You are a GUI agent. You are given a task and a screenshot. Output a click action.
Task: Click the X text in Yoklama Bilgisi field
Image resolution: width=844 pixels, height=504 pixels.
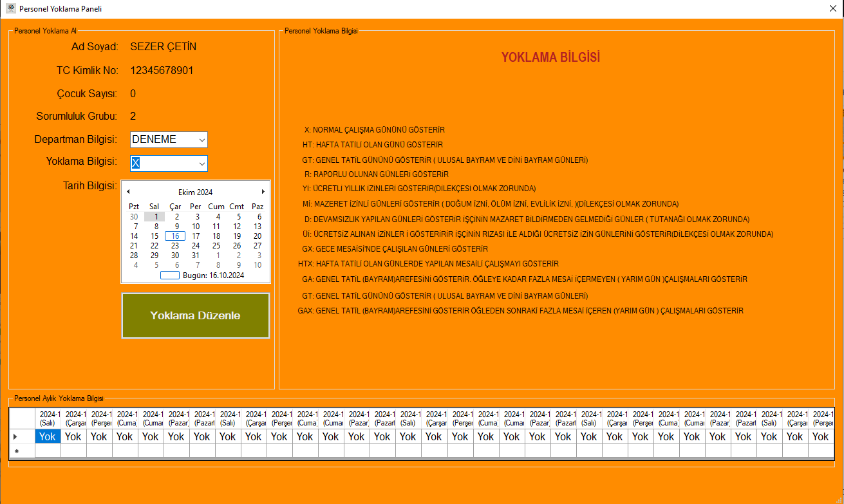tap(136, 163)
